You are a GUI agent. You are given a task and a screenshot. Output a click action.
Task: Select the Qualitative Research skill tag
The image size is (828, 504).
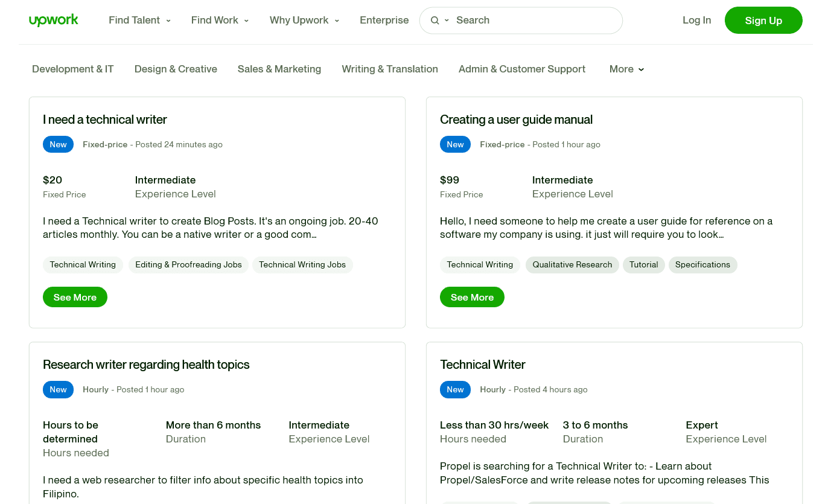[x=572, y=264]
